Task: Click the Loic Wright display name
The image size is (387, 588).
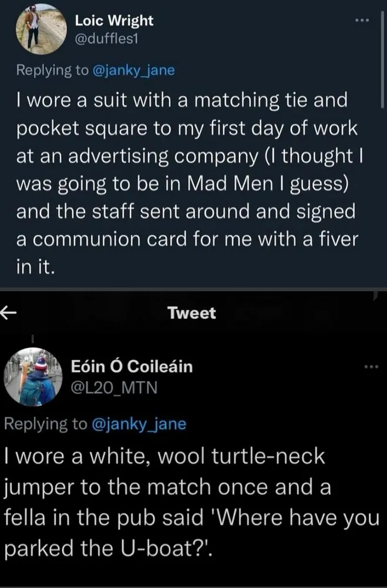Action: tap(114, 21)
